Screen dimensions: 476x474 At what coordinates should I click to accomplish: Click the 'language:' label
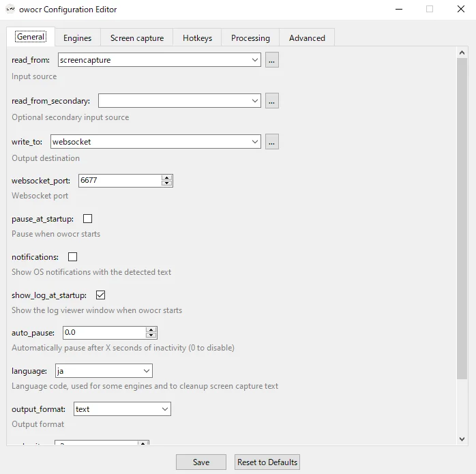coord(29,371)
